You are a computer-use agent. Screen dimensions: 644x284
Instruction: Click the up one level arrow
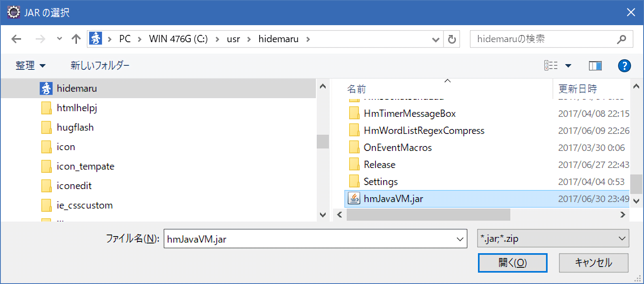coord(76,39)
